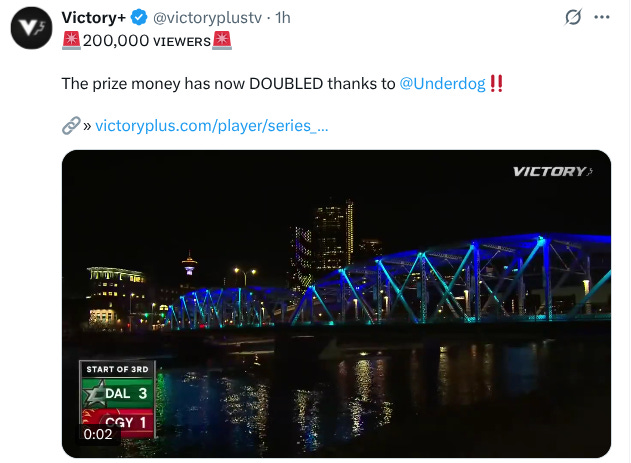Click the red double exclamation emoji

[496, 83]
